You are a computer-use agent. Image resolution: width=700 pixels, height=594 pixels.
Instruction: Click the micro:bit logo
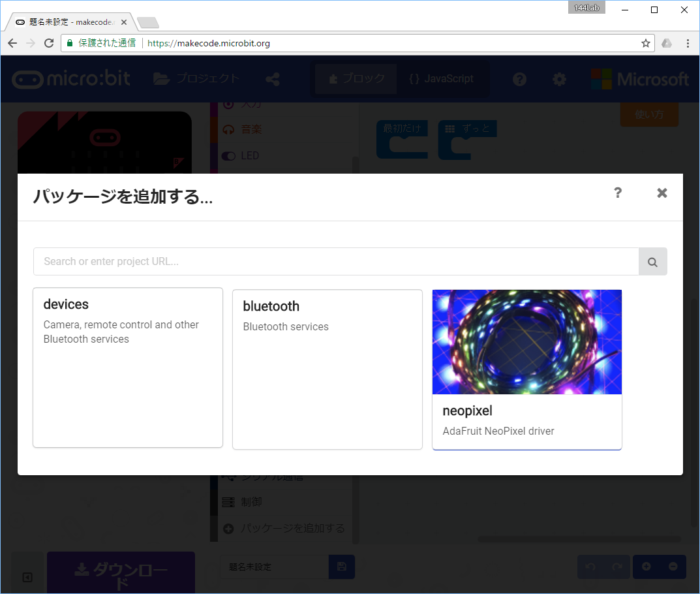click(x=71, y=78)
